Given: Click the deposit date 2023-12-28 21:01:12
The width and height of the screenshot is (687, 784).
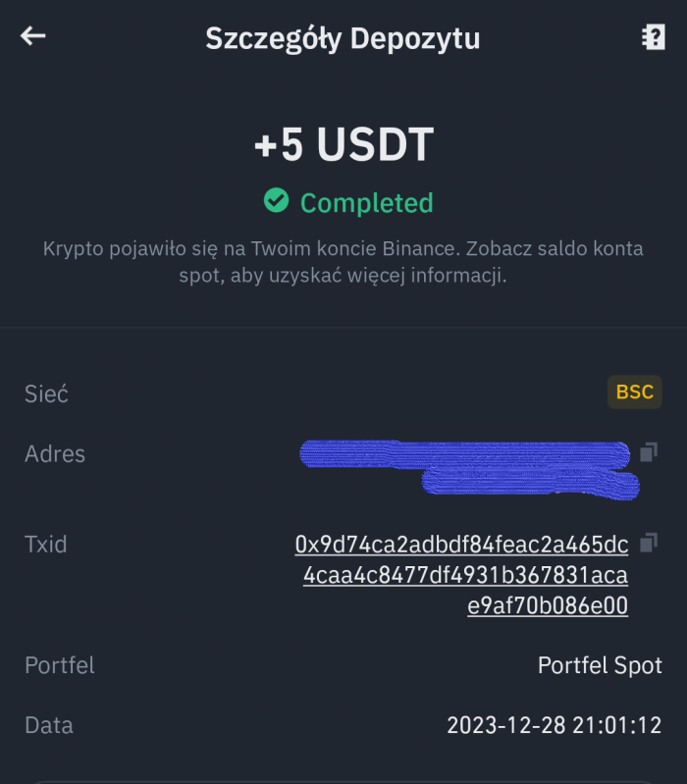Looking at the screenshot, I should click(x=554, y=726).
